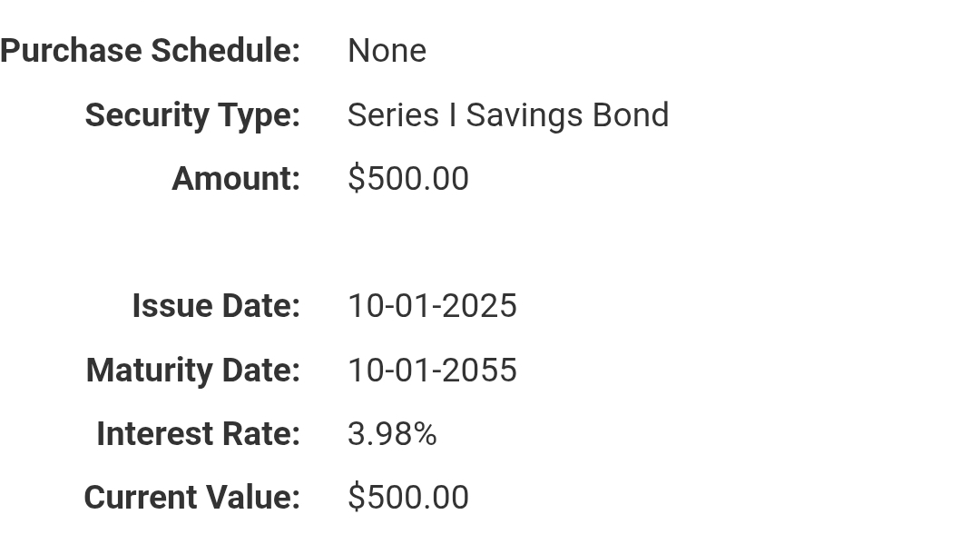Select the $500.00 Amount value
Screen dimensions: 980x554
[407, 179]
